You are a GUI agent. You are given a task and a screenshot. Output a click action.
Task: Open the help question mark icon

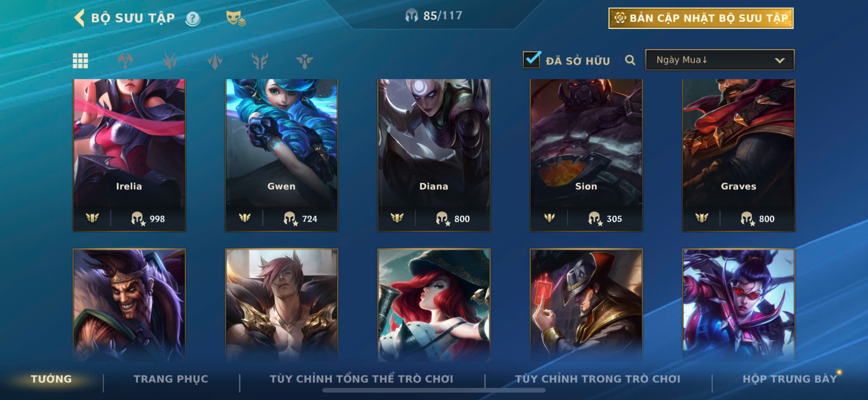pyautogui.click(x=193, y=19)
